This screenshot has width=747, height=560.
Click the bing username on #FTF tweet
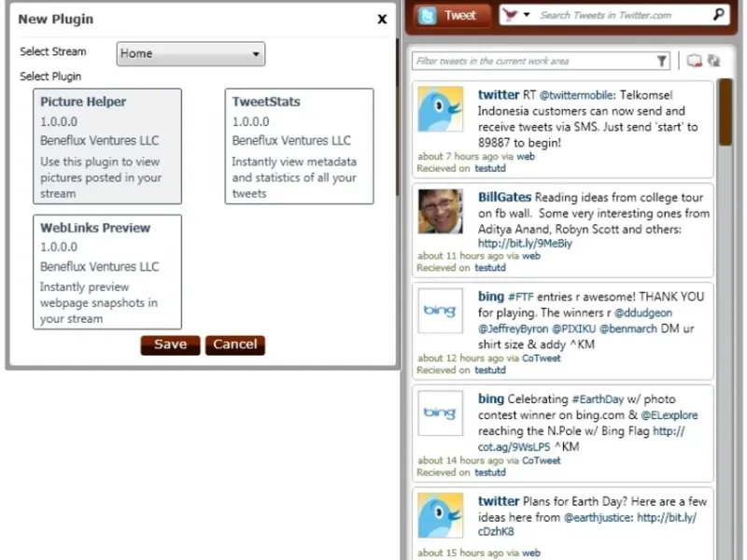(491, 297)
